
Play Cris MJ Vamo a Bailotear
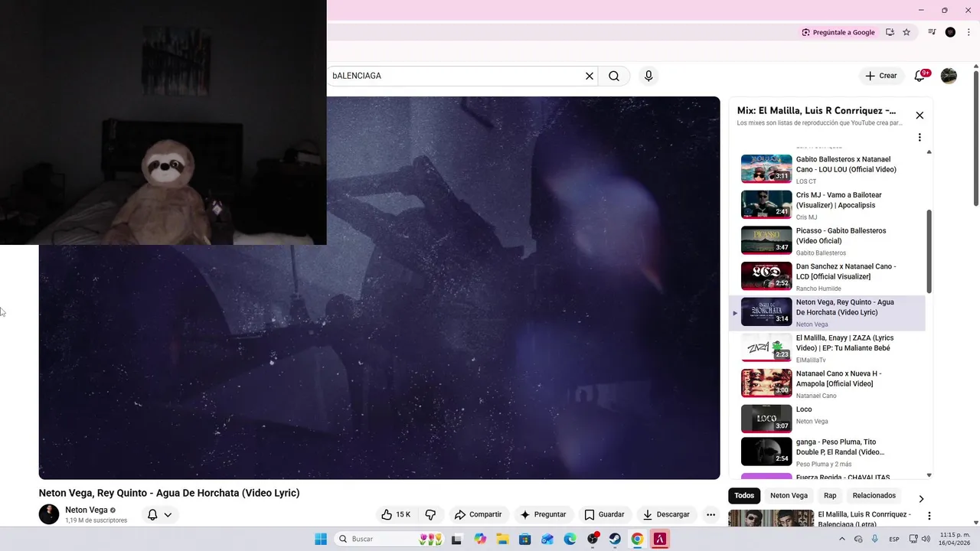(x=827, y=205)
